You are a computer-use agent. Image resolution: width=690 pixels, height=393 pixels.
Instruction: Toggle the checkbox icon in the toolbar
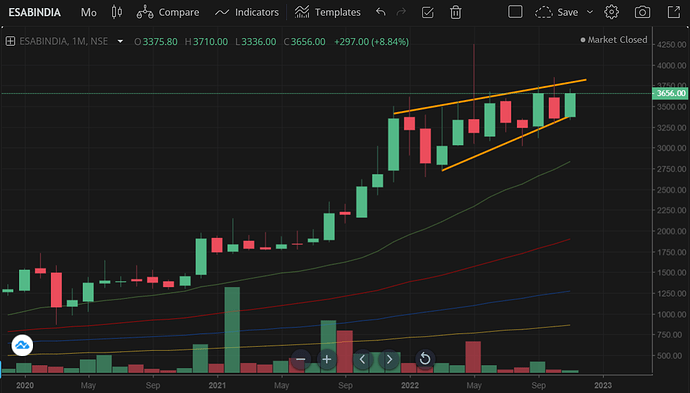click(x=427, y=12)
